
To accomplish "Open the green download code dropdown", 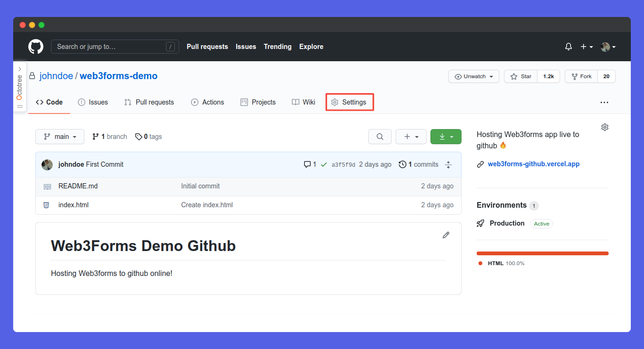I will pyautogui.click(x=446, y=137).
